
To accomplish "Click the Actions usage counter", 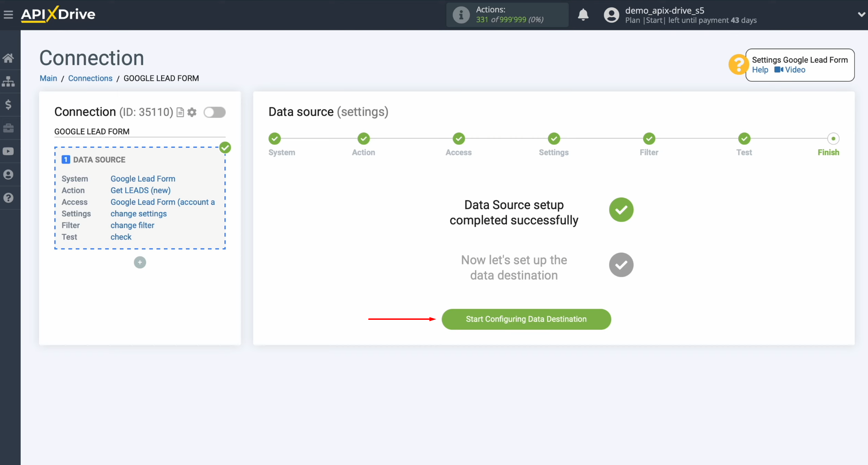I will point(507,15).
